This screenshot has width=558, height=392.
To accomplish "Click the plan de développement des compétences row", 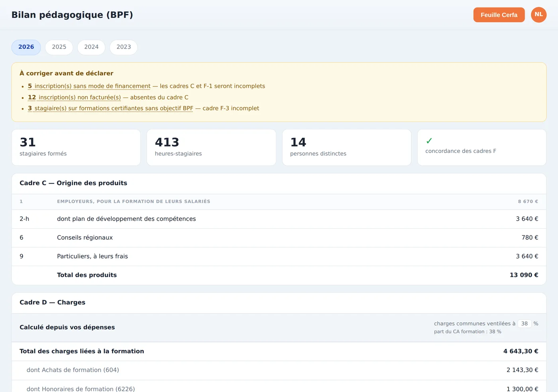I will 279,219.
